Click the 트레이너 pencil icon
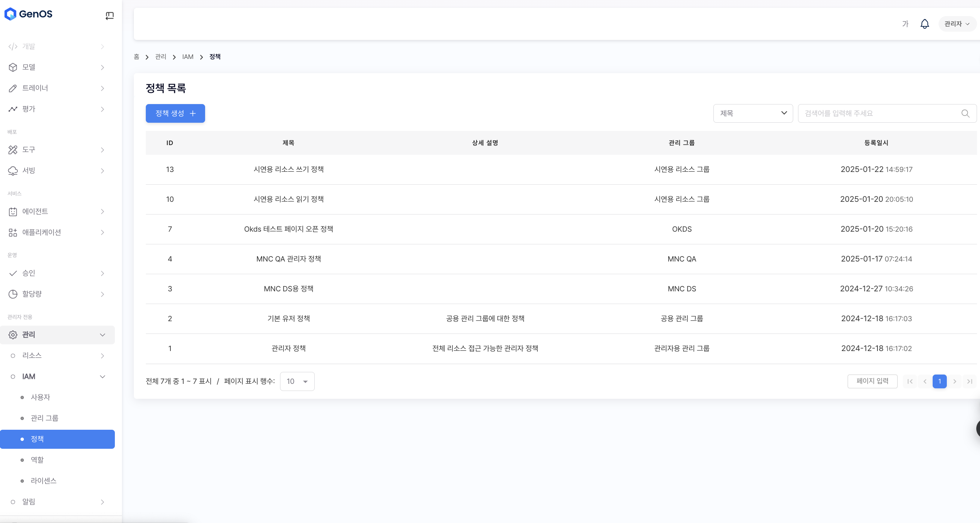The image size is (980, 523). (x=13, y=88)
